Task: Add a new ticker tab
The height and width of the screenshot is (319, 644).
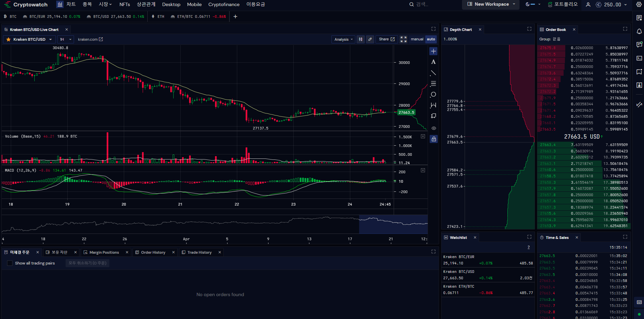Action: pyautogui.click(x=235, y=16)
